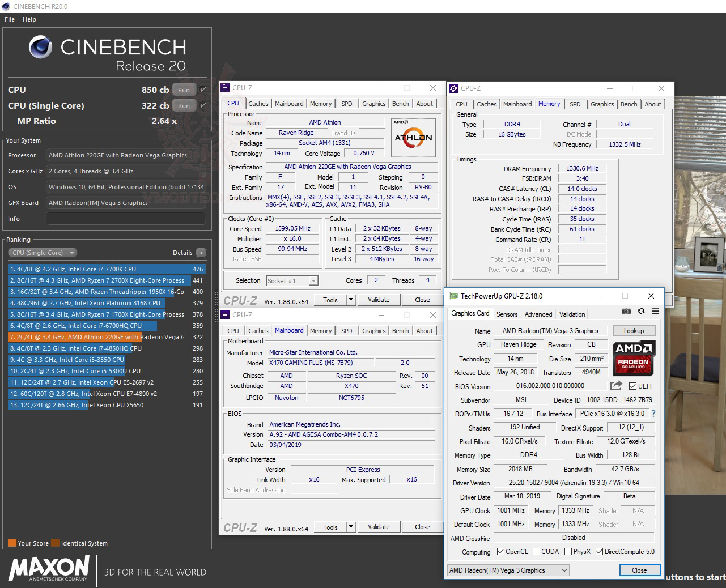Click the title bar icon of the CPU-Z Mainboard window
The width and height of the screenshot is (726, 588).
click(226, 315)
